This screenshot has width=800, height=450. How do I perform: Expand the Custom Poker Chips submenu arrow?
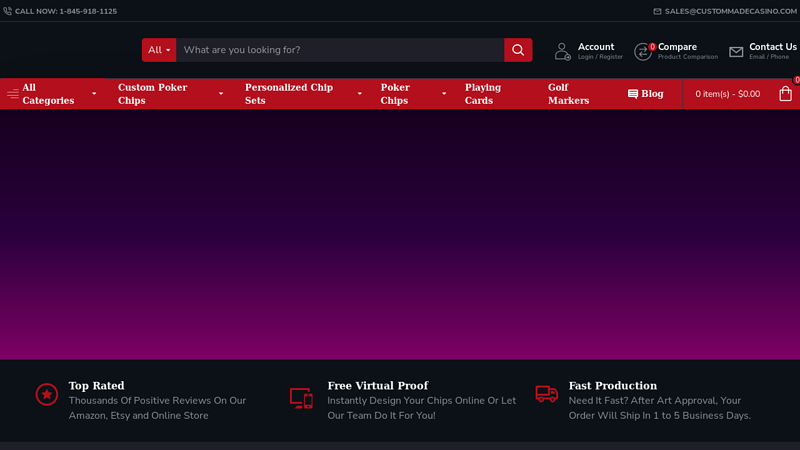[x=221, y=94]
